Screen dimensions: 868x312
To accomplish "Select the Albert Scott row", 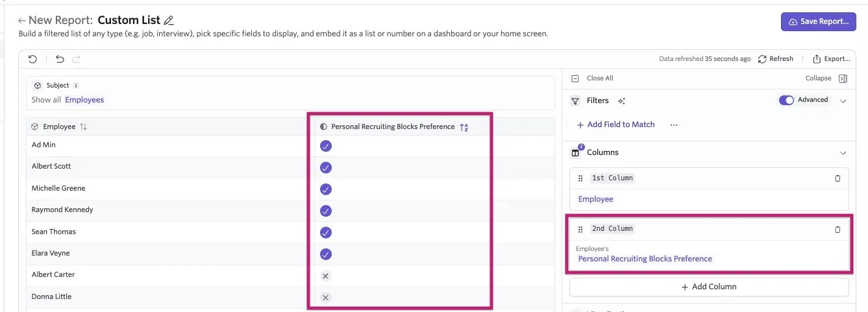I will [290, 167].
